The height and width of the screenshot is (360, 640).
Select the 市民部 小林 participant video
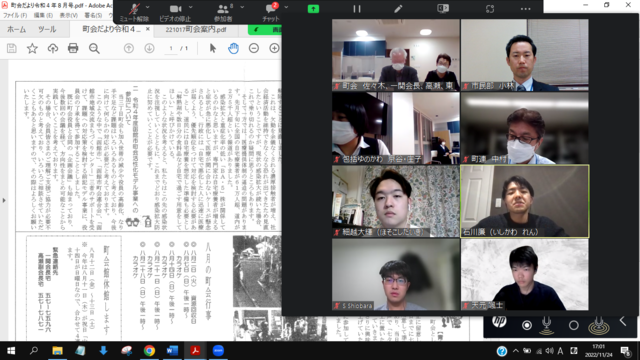tap(524, 55)
